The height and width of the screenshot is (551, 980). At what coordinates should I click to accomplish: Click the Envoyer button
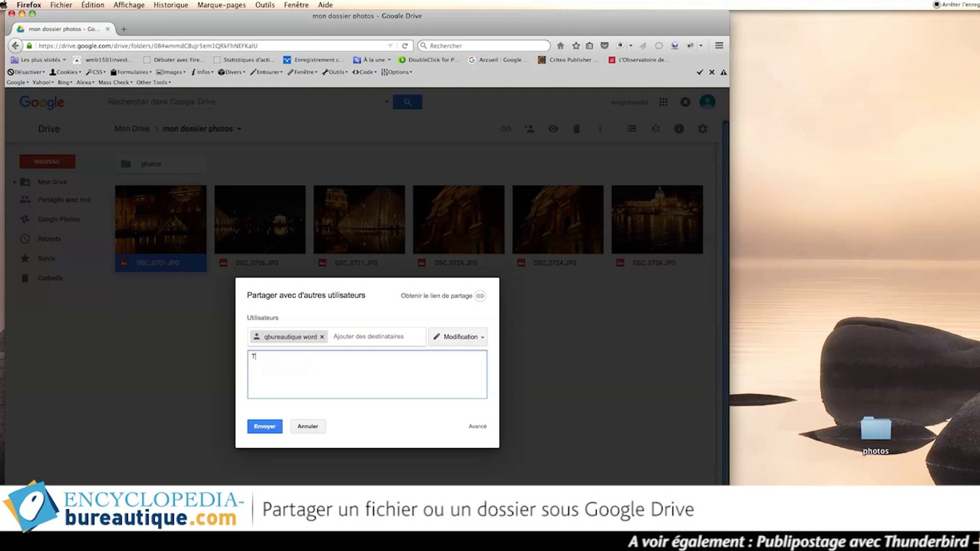coord(264,427)
